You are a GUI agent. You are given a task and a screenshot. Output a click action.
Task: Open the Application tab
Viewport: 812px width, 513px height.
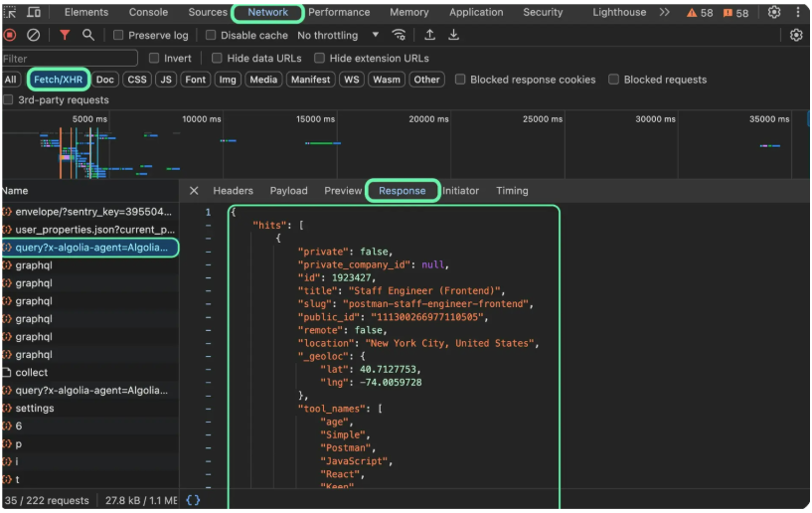click(x=476, y=12)
